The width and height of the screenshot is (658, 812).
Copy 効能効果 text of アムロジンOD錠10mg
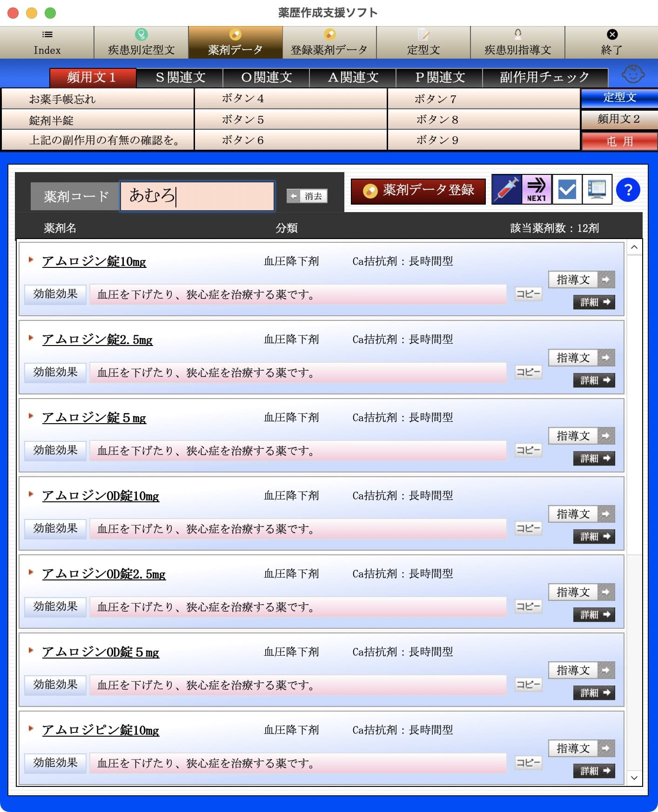pyautogui.click(x=528, y=528)
